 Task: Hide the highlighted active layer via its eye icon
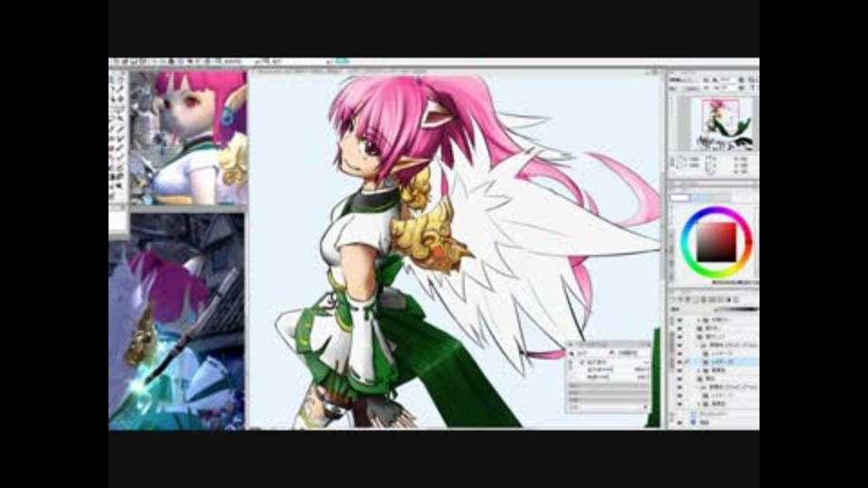coord(680,361)
